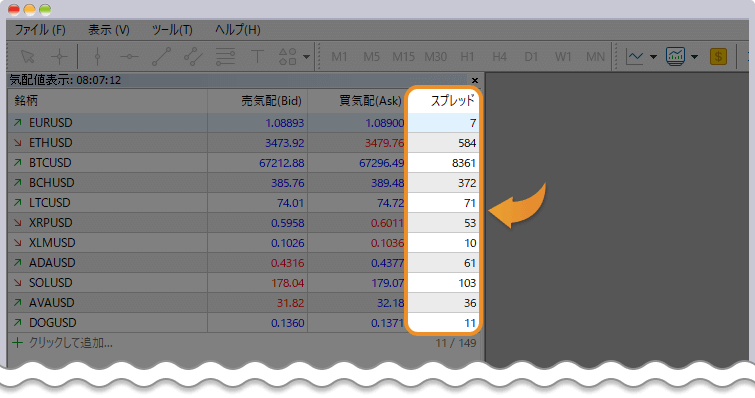
Task: Switch to M1 timeframe
Action: [x=339, y=57]
